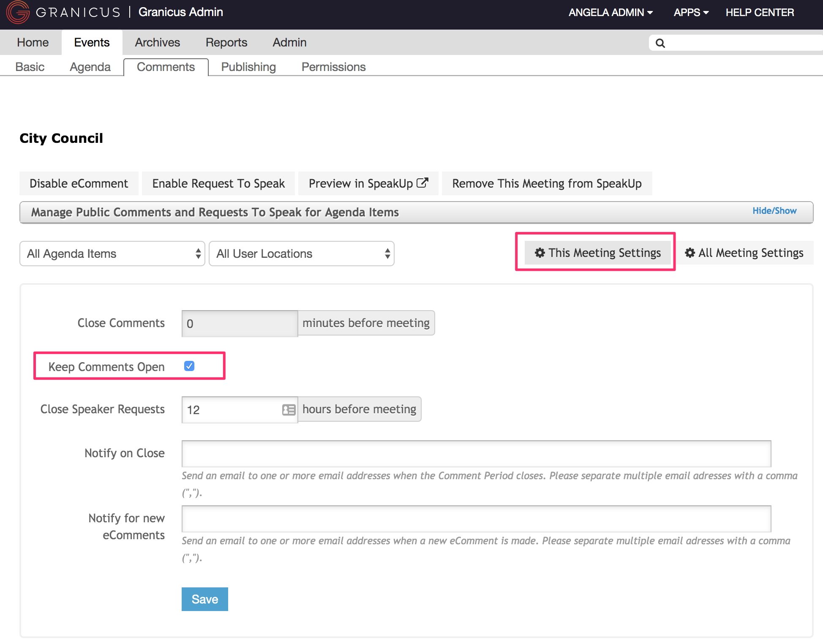Screen dimensions: 823x644
Task: Click the contact card icon in Close Speaker Requests
Action: click(x=288, y=409)
